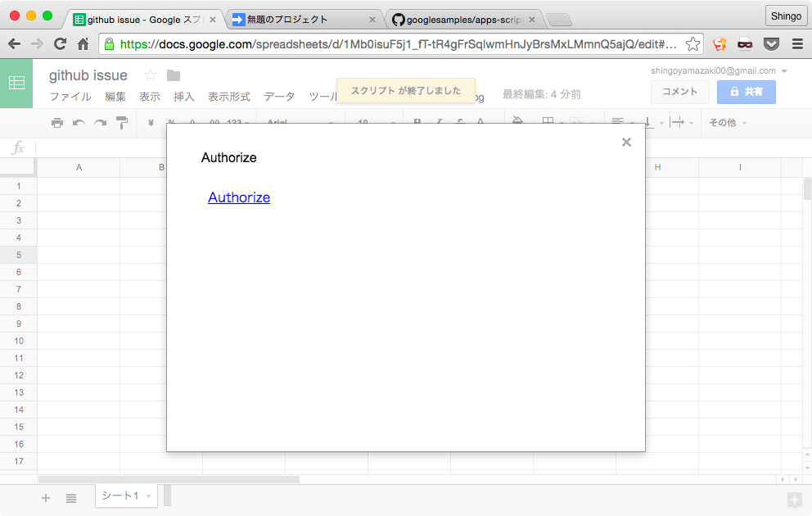Apply currency format with the ¥ icon
This screenshot has height=516, width=812.
tap(150, 122)
